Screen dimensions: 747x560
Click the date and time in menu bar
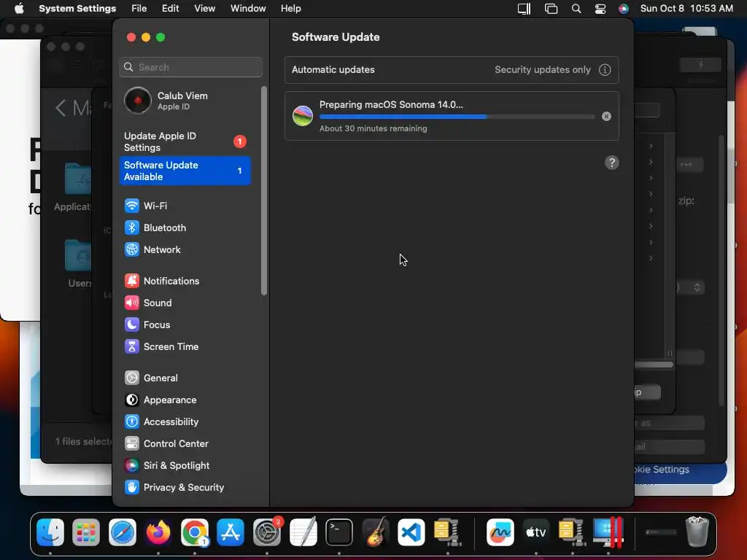(686, 9)
